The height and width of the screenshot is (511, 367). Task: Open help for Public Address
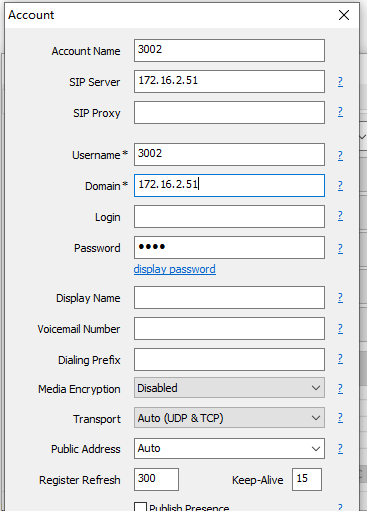(x=340, y=449)
